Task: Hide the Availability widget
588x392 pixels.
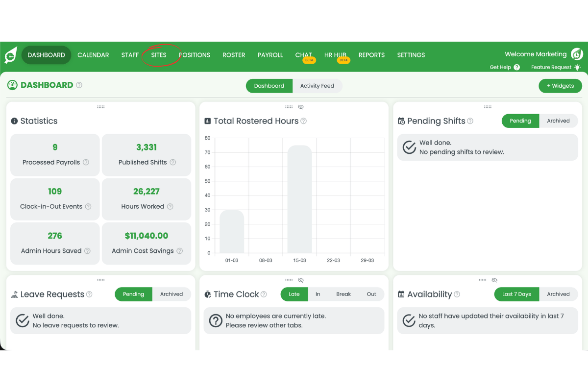Action: [x=494, y=280]
